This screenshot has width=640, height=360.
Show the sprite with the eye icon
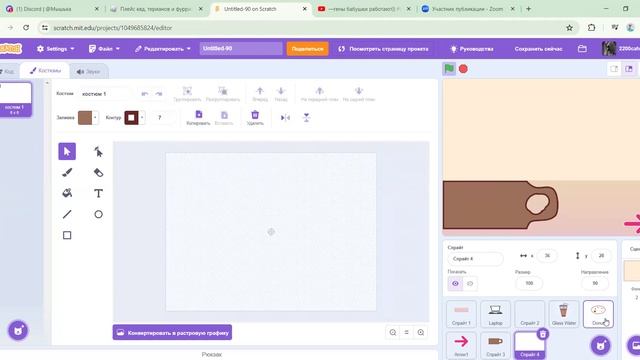(455, 283)
